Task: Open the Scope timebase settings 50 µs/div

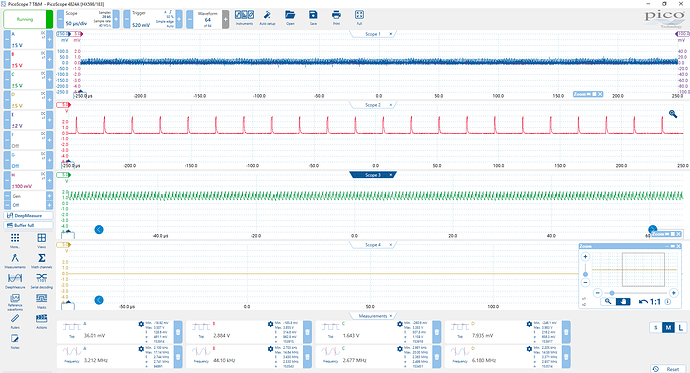Action: (x=88, y=19)
